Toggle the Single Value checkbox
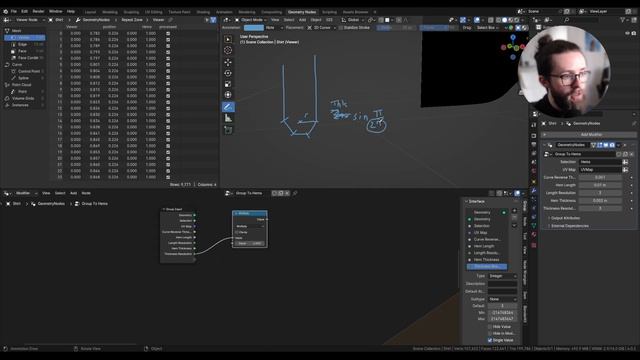Viewport: 640px width, 360px height. click(x=490, y=340)
